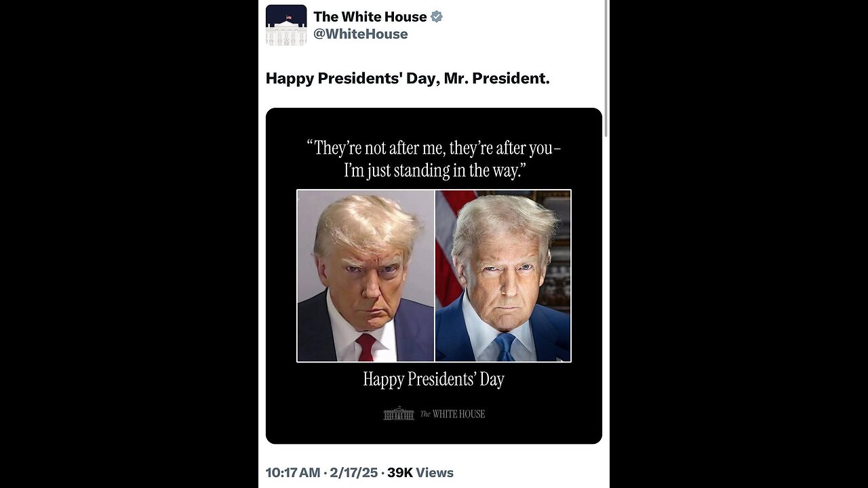Viewport: 868px width, 488px height.
Task: Click the black top area of the image card
Action: 434,122
